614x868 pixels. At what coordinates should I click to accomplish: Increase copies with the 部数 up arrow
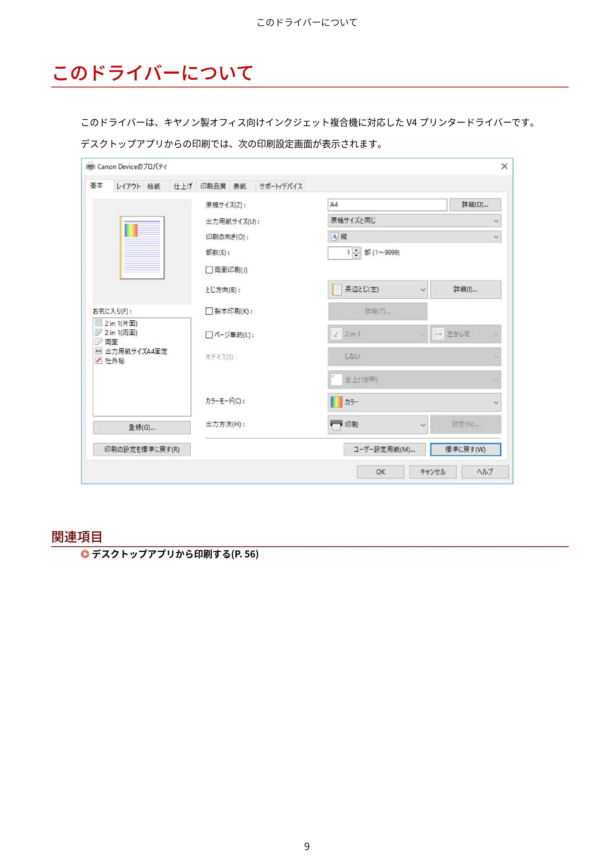click(356, 250)
